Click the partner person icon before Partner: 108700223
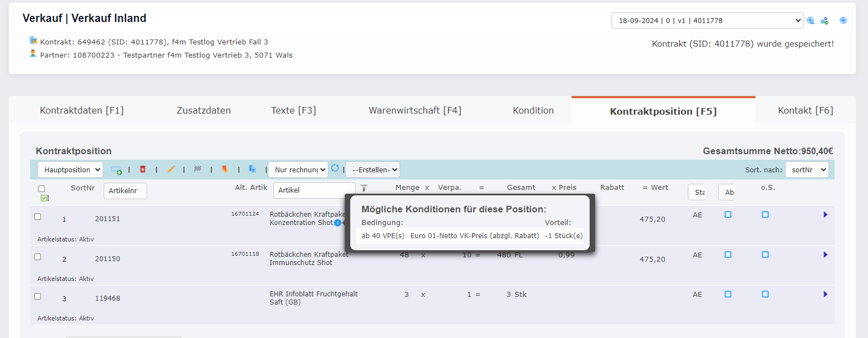The height and width of the screenshot is (338, 868). [33, 53]
